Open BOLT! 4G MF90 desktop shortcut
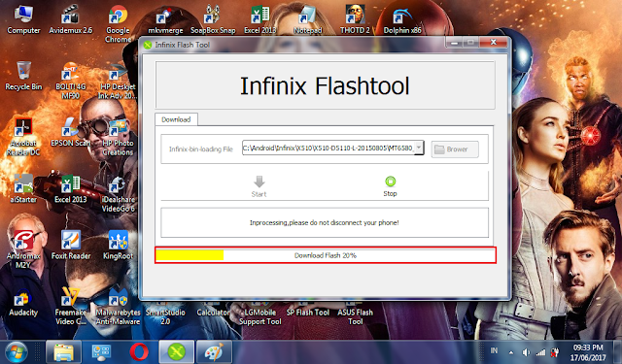The image size is (622, 364). [71, 81]
